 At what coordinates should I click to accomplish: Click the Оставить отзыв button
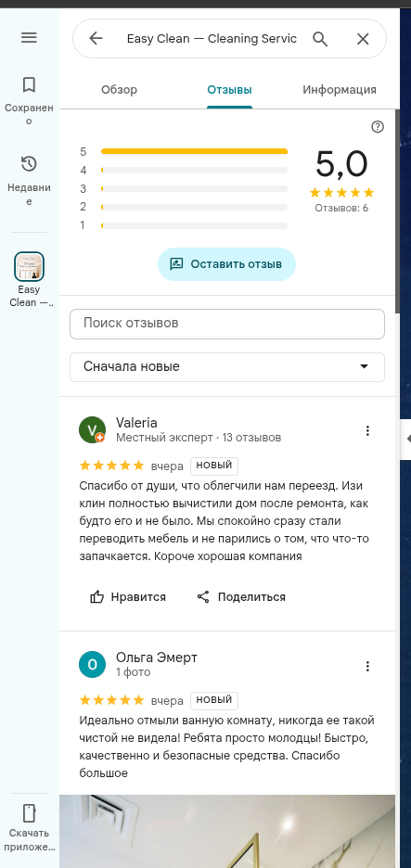click(x=226, y=264)
